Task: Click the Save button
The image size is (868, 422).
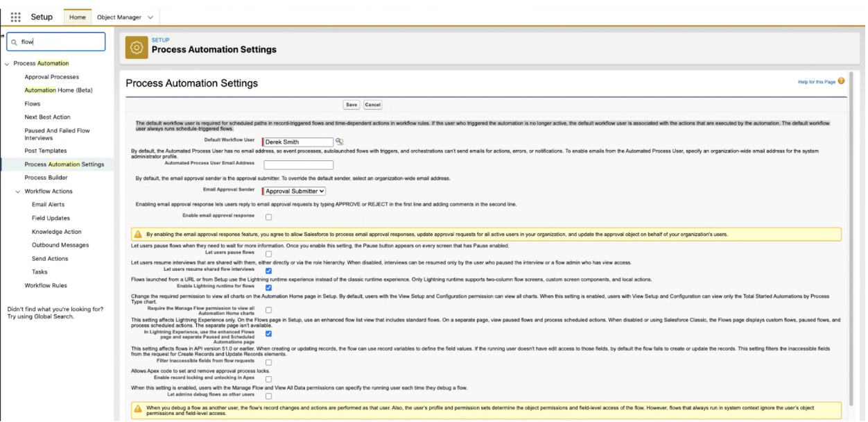Action: (x=351, y=105)
